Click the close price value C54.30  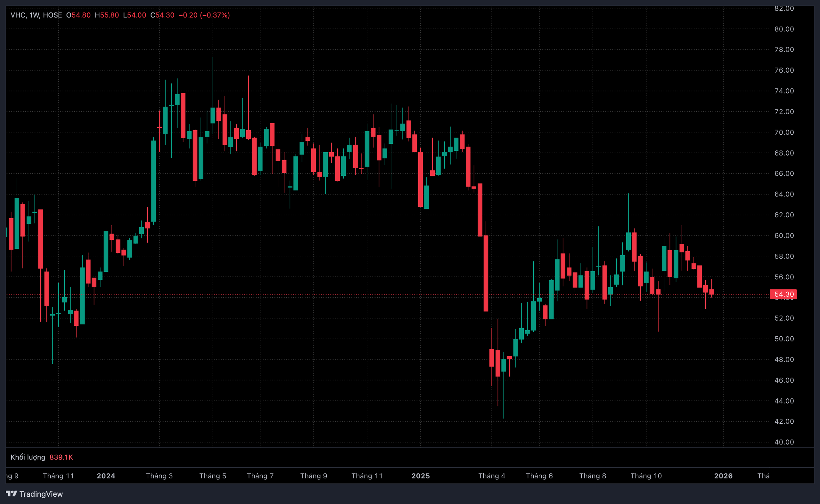(162, 15)
